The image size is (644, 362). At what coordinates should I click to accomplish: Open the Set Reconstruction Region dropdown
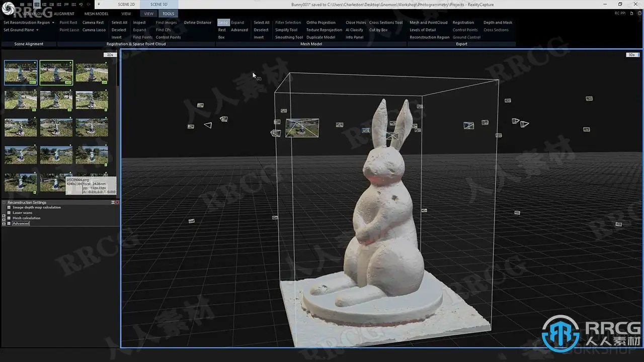point(53,23)
